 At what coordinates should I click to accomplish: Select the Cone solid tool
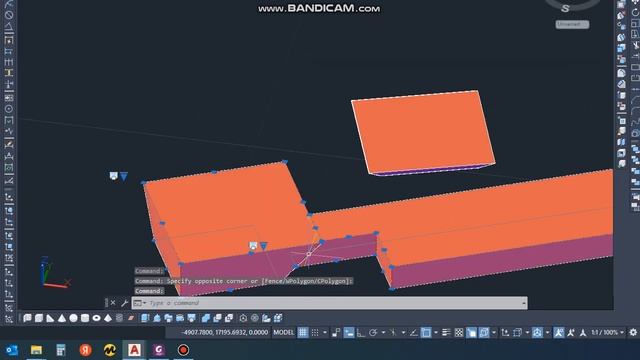[x=62, y=318]
